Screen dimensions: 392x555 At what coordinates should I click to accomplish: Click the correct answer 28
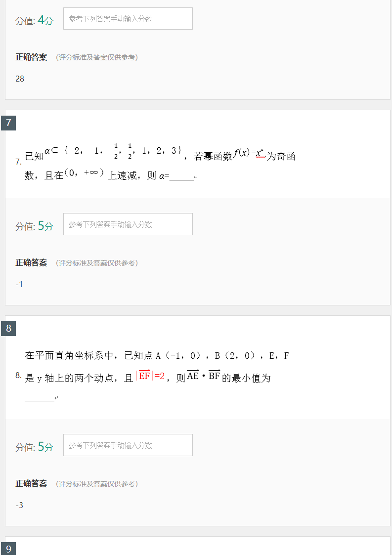(x=19, y=79)
